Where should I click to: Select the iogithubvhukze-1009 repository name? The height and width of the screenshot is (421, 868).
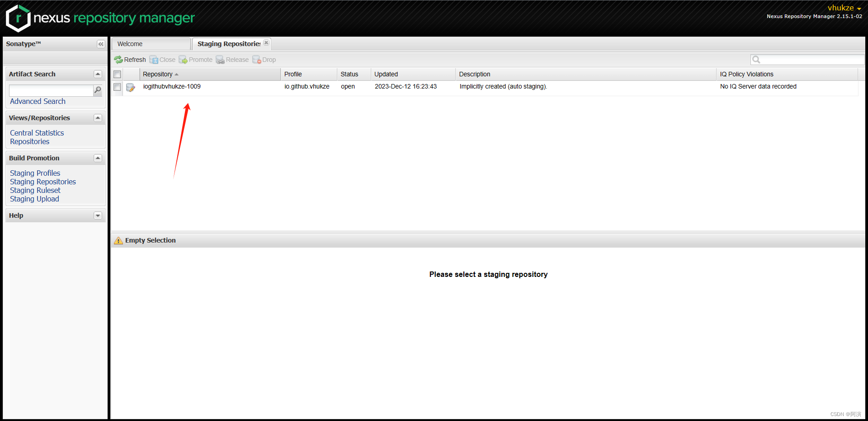172,86
